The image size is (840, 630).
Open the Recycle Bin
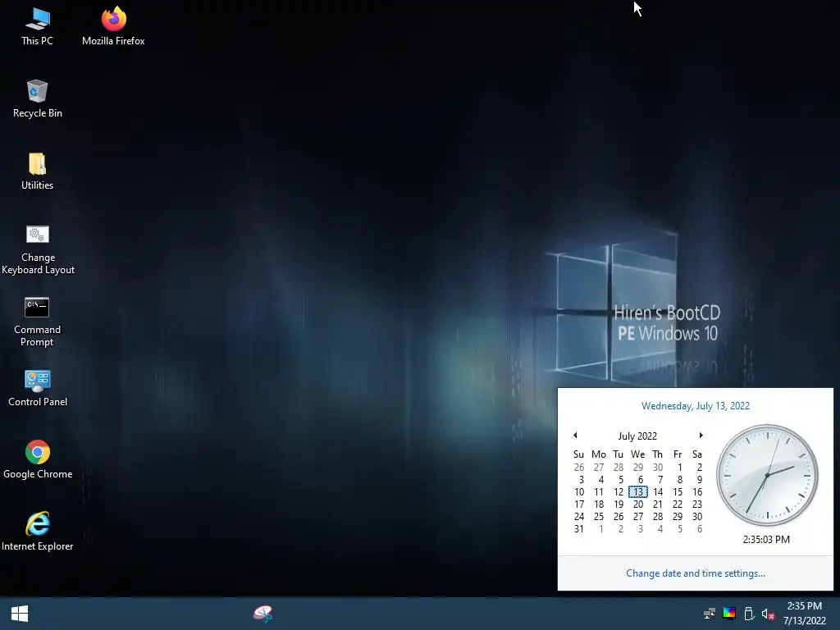tap(38, 98)
